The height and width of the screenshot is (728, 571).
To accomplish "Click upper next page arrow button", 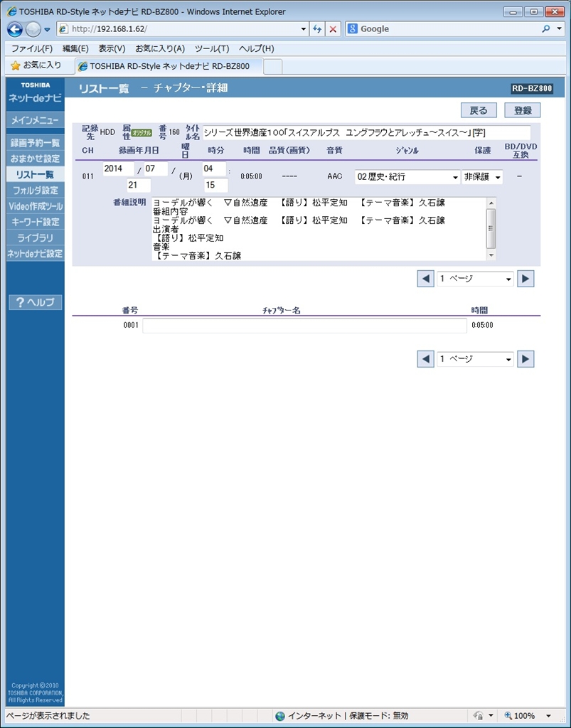I will pos(525,279).
